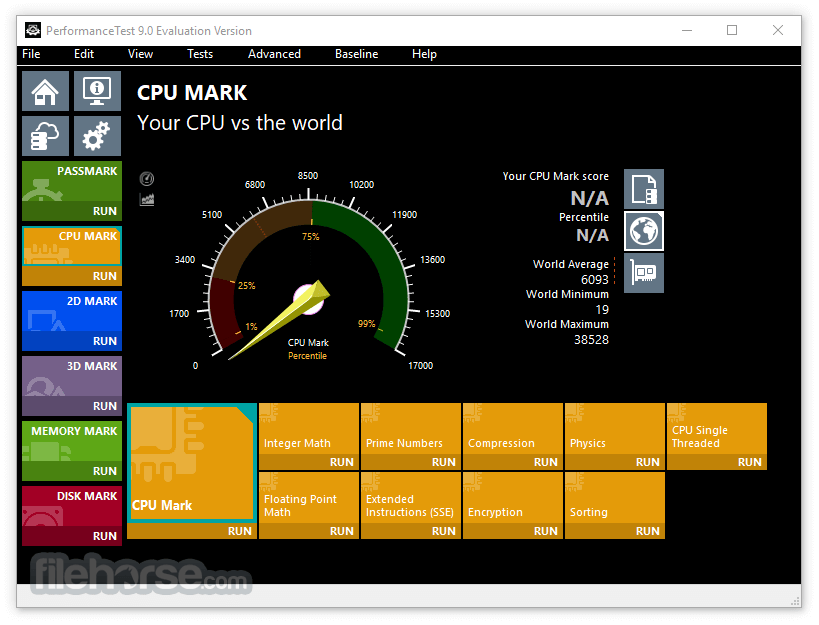Open the settings gears icon
The height and width of the screenshot is (625, 819).
click(97, 136)
